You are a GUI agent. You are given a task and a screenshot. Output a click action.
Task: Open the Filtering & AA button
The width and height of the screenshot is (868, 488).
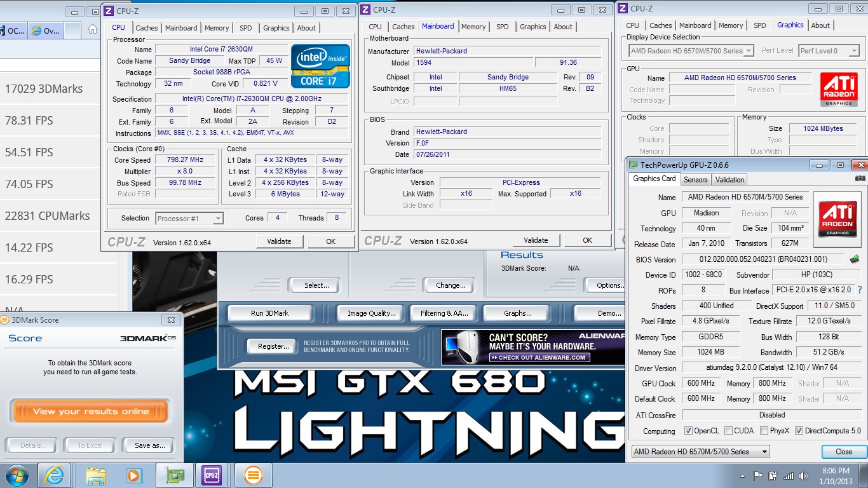[444, 313]
